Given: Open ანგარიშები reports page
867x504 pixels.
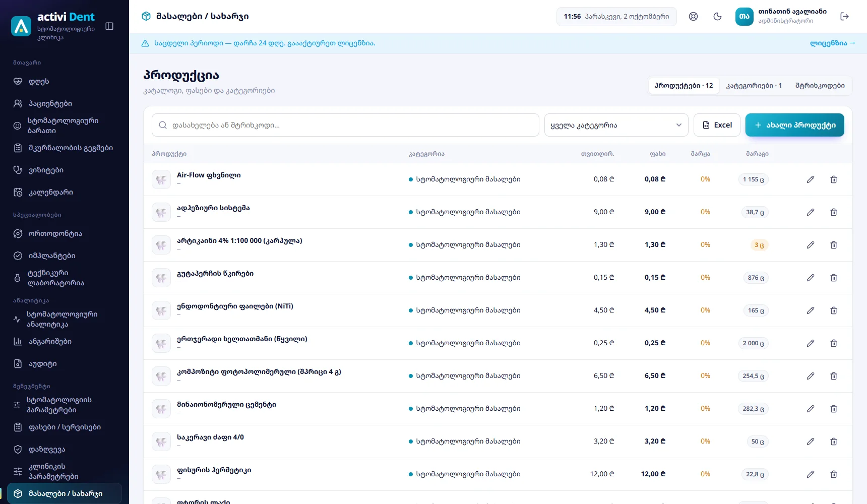Looking at the screenshot, I should coord(65,342).
